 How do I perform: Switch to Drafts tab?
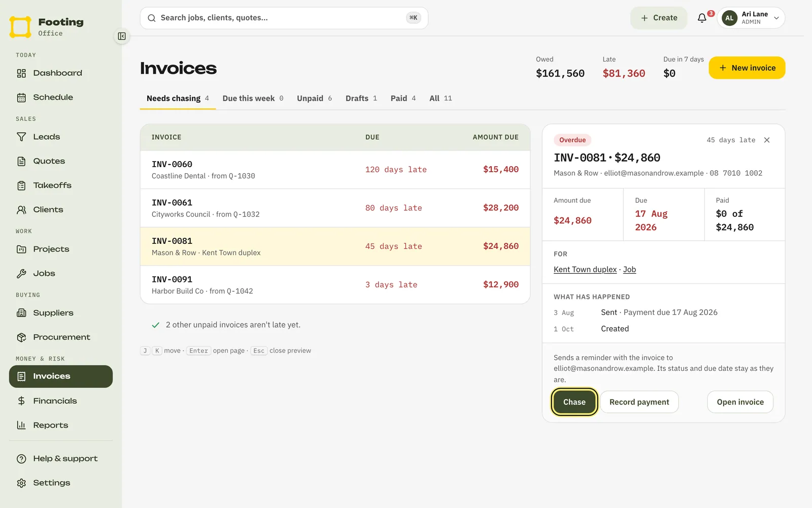click(361, 99)
